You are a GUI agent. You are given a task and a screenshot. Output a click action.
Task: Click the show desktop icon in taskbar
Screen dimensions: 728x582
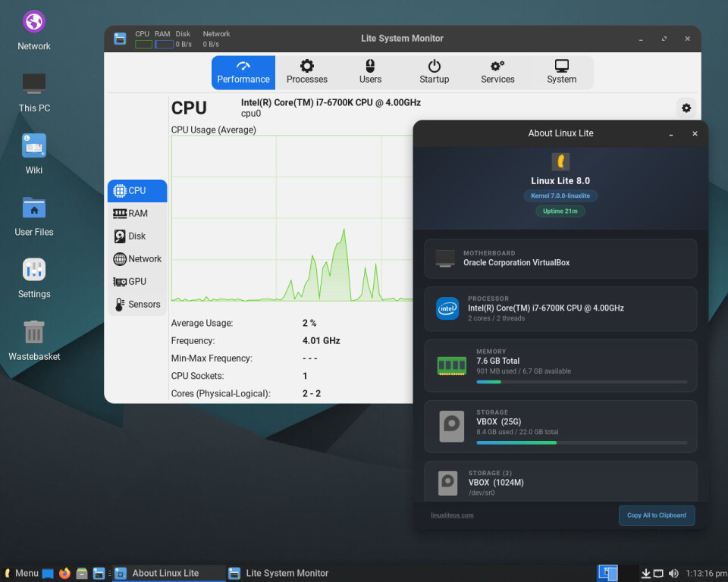click(48, 574)
